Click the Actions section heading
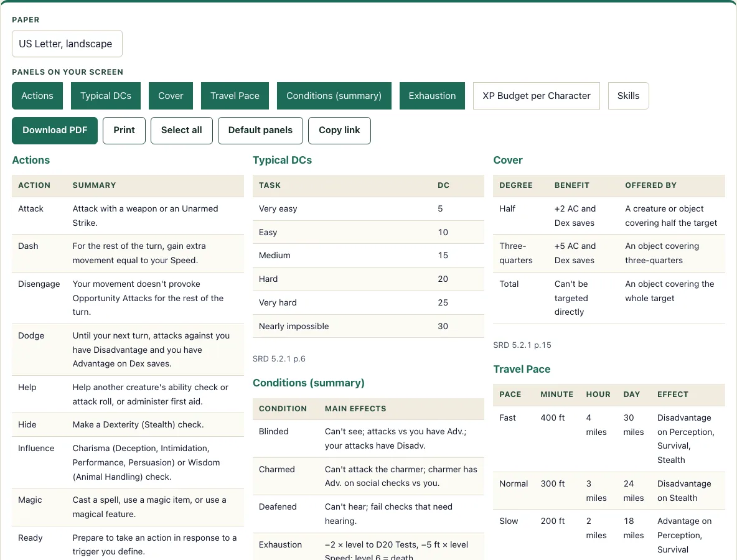Image resolution: width=737 pixels, height=560 pixels. [31, 160]
